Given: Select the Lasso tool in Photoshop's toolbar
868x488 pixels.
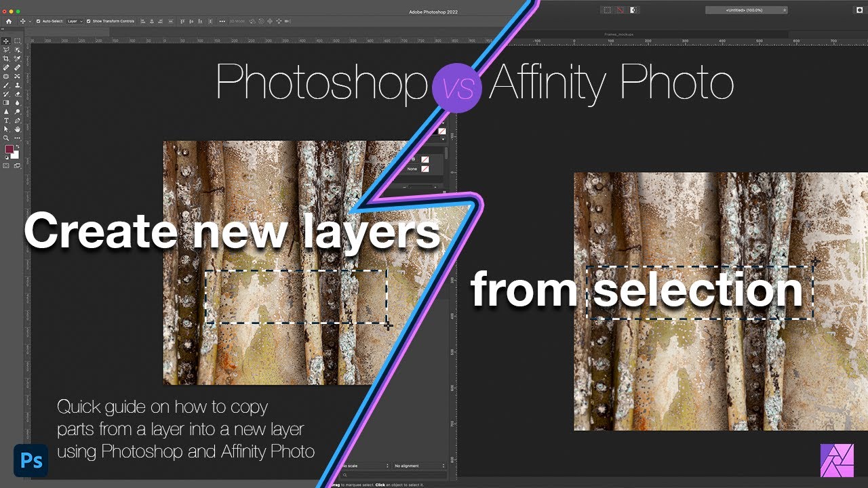Looking at the screenshot, I should (6, 50).
